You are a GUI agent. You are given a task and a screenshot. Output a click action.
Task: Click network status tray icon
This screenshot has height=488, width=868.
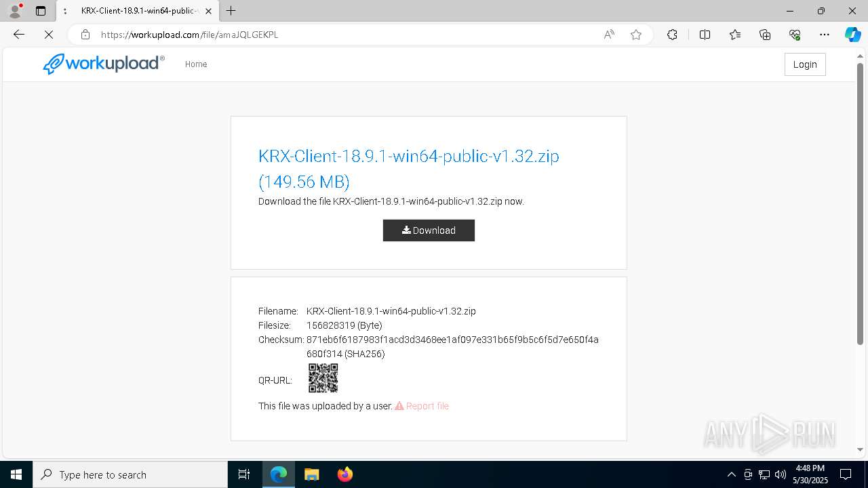click(x=764, y=474)
